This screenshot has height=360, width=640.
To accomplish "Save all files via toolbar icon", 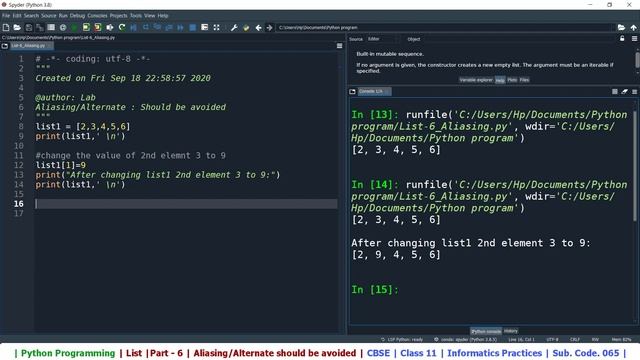I will click(x=40, y=27).
